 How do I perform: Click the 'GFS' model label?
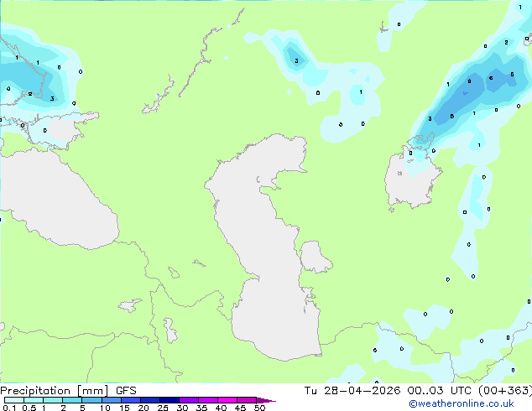[x=126, y=391]
